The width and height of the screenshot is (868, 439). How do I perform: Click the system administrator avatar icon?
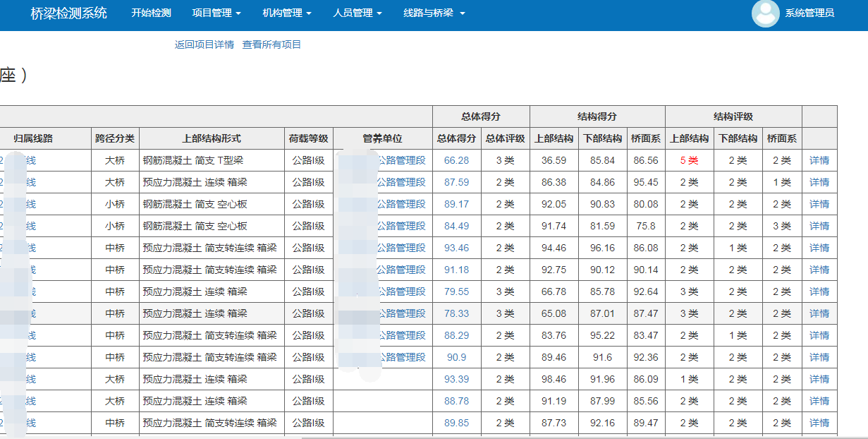point(765,13)
